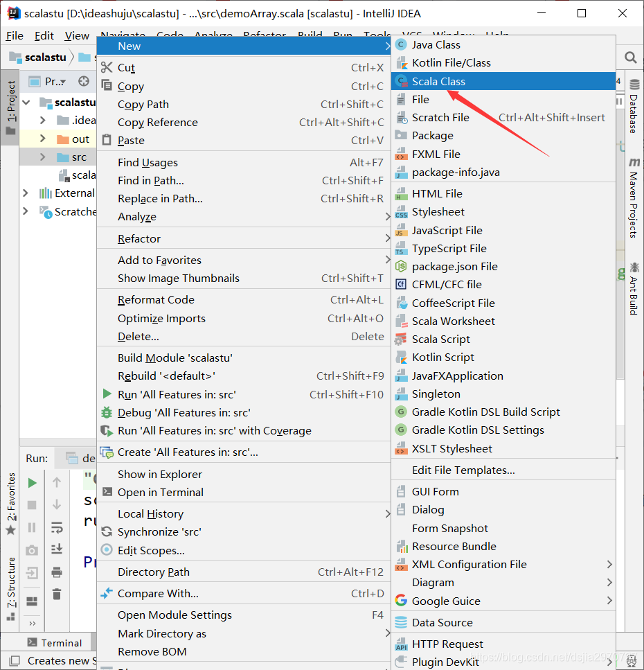Expand Scratches node in the project tree
The height and width of the screenshot is (670, 644).
[26, 211]
